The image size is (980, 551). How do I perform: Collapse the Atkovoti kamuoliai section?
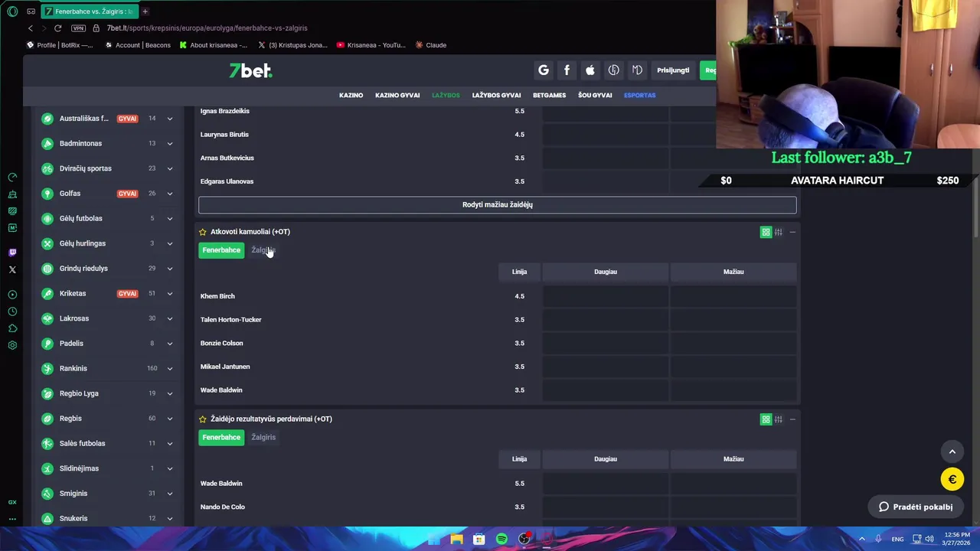[792, 232]
